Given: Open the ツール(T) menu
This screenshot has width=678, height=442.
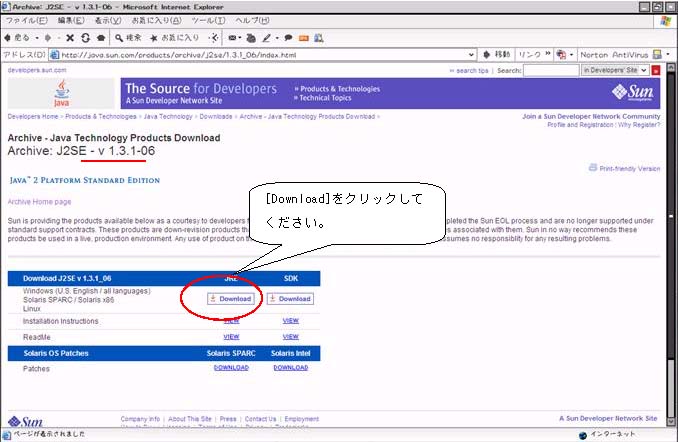Looking at the screenshot, I should point(206,20).
